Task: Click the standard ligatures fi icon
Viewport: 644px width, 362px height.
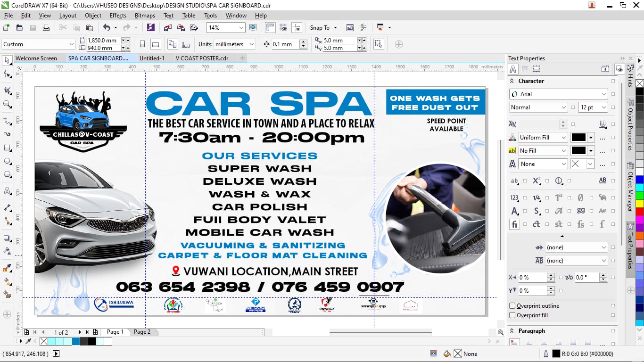Action: point(514,224)
